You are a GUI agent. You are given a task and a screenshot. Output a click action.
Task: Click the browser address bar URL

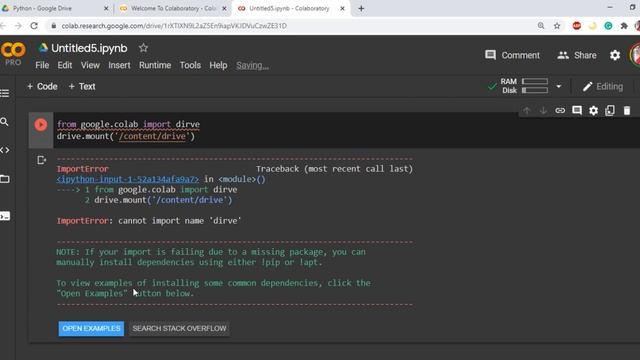pos(174,26)
